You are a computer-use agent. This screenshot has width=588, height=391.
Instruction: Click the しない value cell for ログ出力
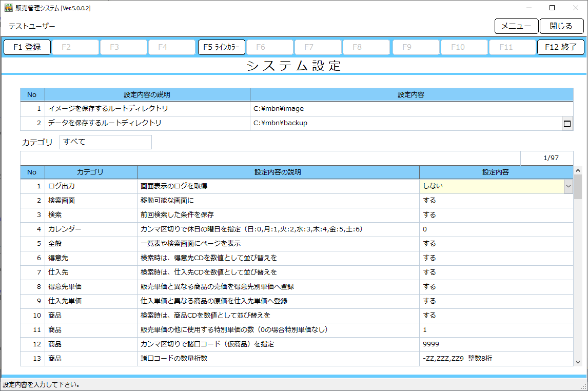pos(492,186)
